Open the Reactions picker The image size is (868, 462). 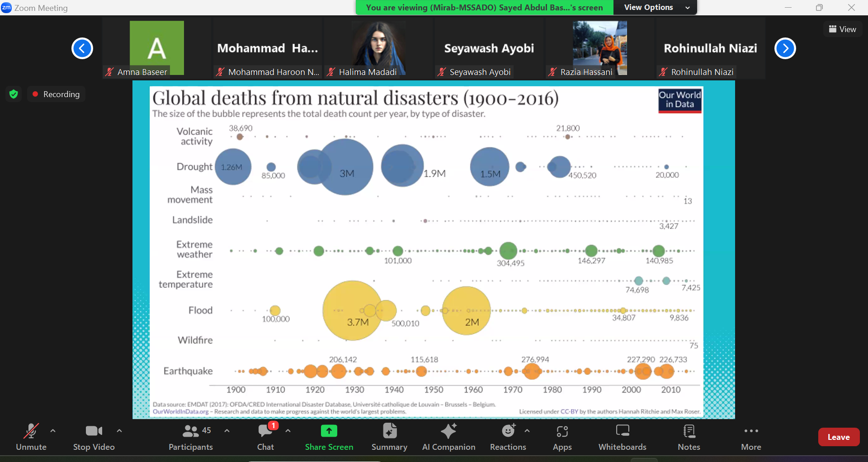tap(508, 437)
